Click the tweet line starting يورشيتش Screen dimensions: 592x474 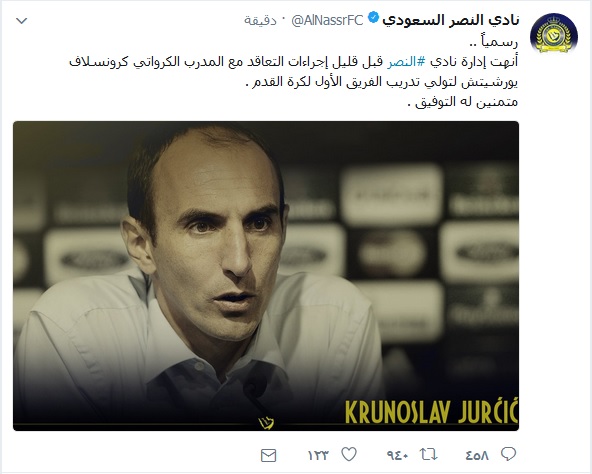(x=382, y=82)
